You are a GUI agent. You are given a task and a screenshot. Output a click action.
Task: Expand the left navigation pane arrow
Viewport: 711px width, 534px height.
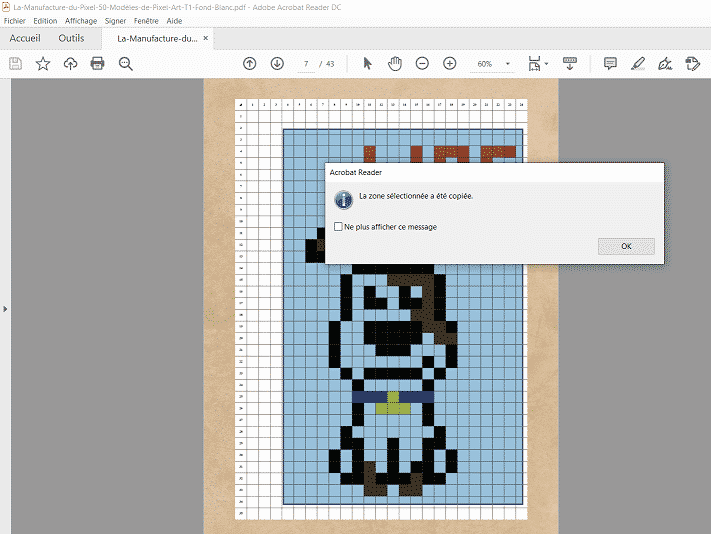(x=5, y=309)
